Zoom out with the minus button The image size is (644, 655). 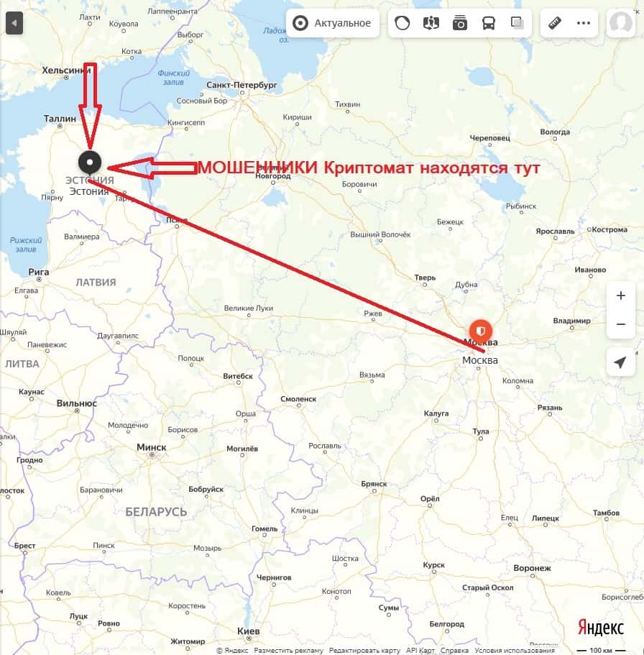point(621,324)
